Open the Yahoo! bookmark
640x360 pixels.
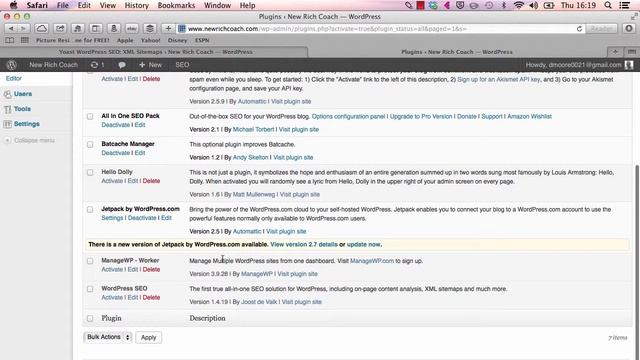150,40
